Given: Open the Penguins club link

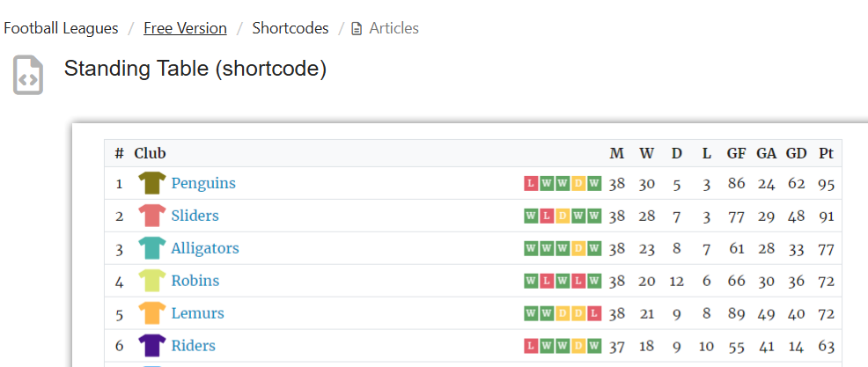Looking at the screenshot, I should point(203,183).
